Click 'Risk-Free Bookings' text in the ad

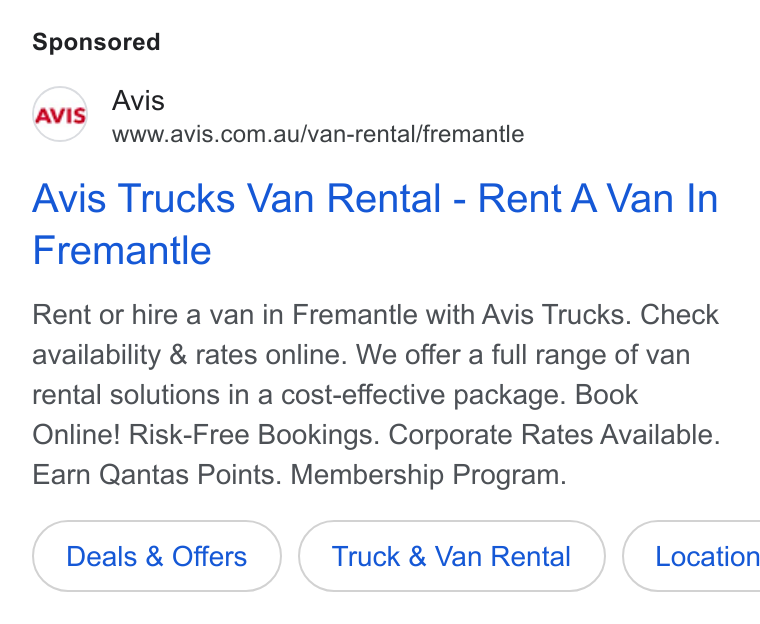254,434
